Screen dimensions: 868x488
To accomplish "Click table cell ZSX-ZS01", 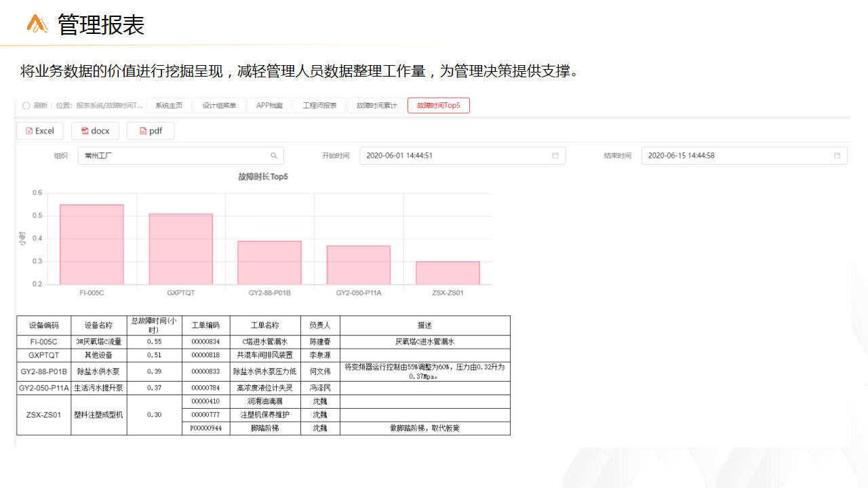I will pyautogui.click(x=43, y=415).
